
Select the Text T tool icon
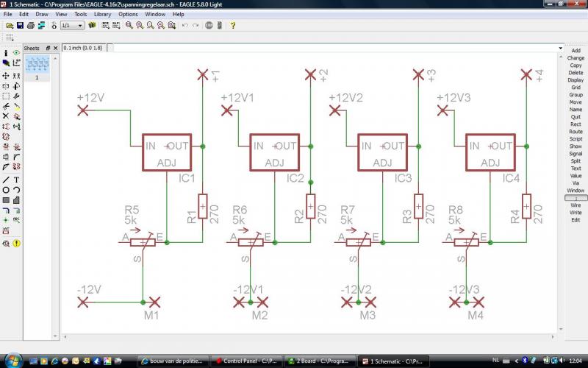coord(16,180)
